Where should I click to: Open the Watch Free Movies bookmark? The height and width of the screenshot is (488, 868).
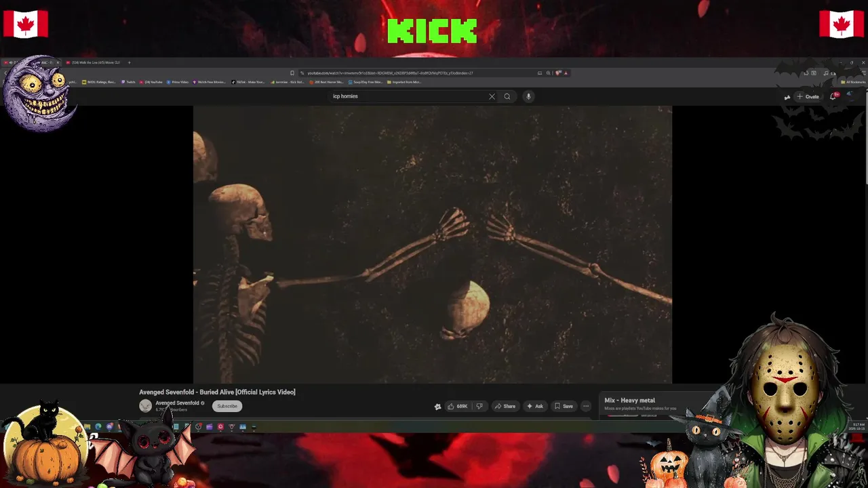tap(210, 82)
